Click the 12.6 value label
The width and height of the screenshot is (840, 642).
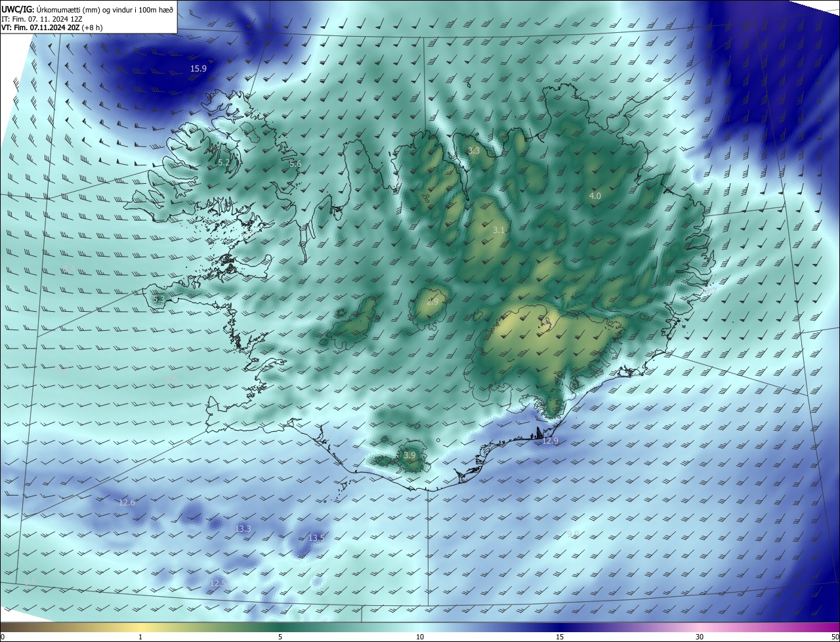point(127,503)
